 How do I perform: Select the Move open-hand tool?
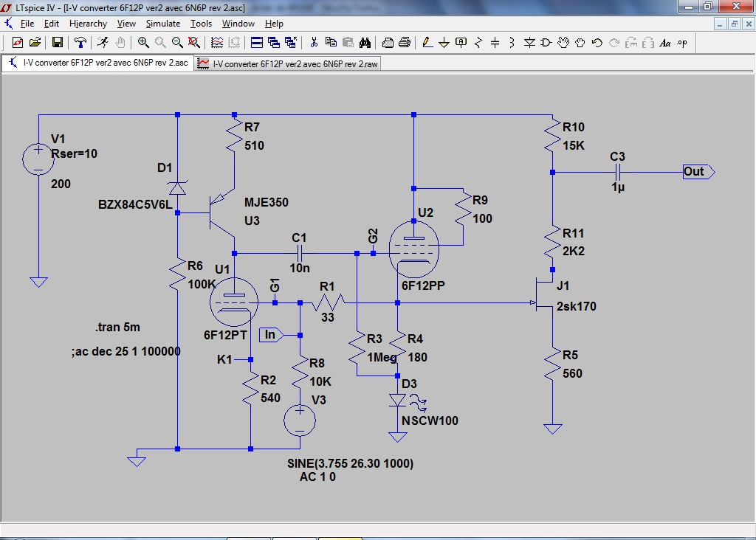[563, 43]
